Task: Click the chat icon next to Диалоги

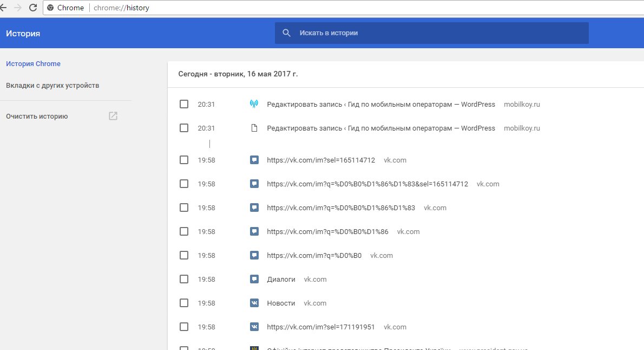Action: tap(254, 280)
